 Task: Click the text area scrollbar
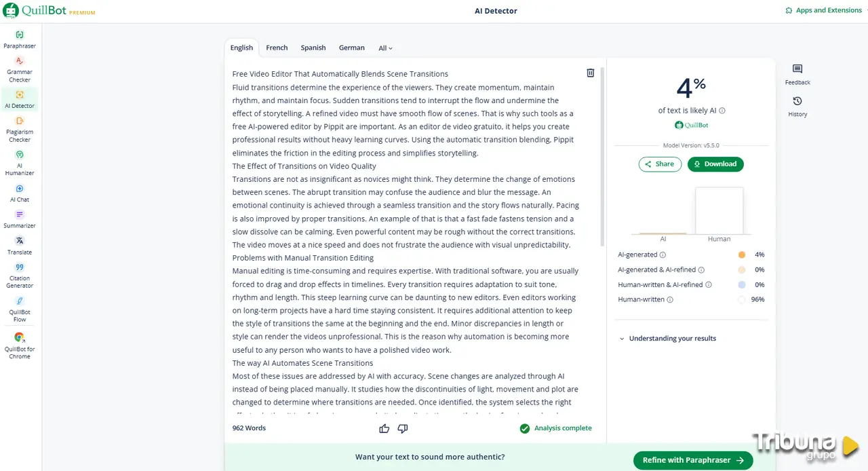coord(601,156)
